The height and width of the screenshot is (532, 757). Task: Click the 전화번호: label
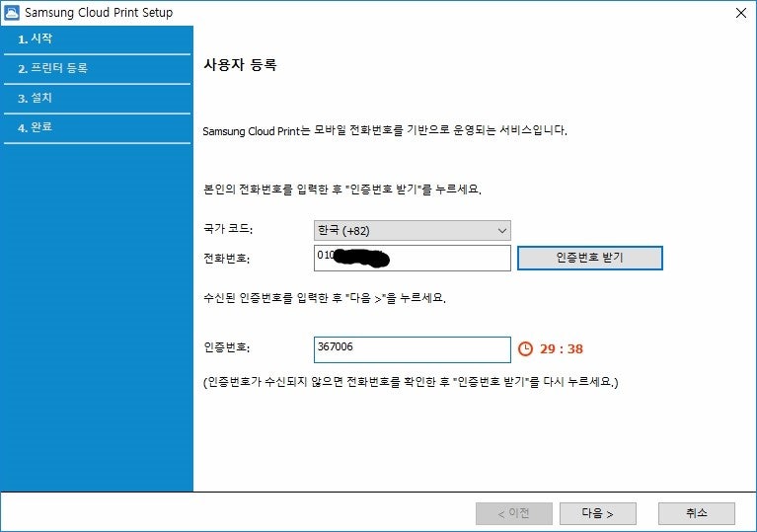click(226, 259)
